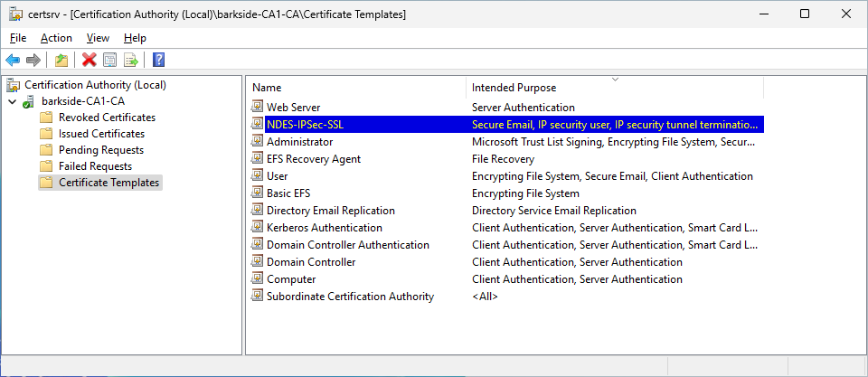Open the View menu
Screen dimensions: 868x377
click(x=98, y=38)
